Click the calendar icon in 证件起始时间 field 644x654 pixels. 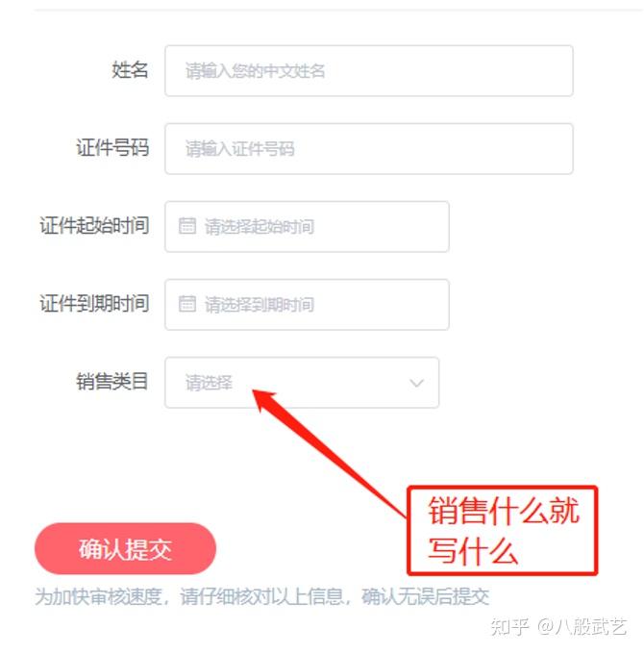[x=187, y=226]
